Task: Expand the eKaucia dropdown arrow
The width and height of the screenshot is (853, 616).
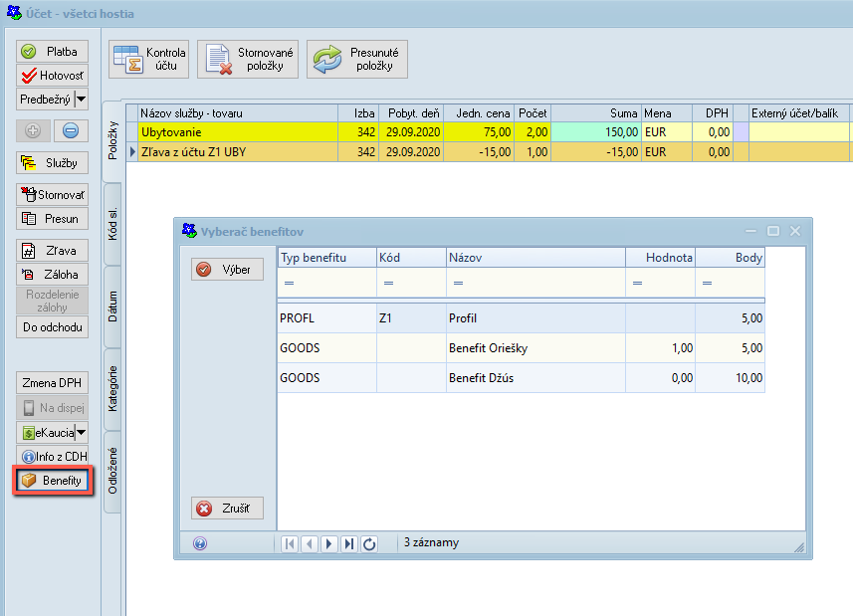Action: (81, 433)
